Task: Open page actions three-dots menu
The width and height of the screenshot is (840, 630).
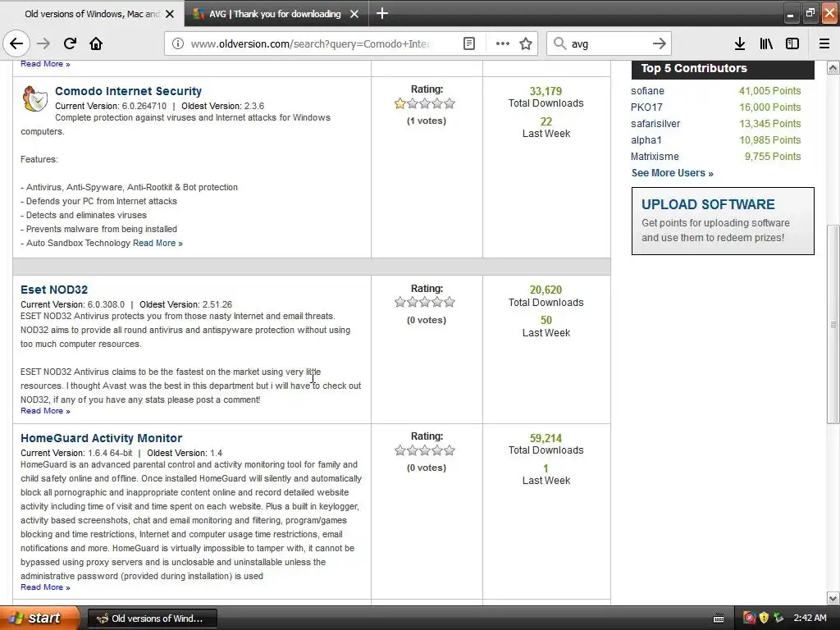Action: click(x=503, y=43)
